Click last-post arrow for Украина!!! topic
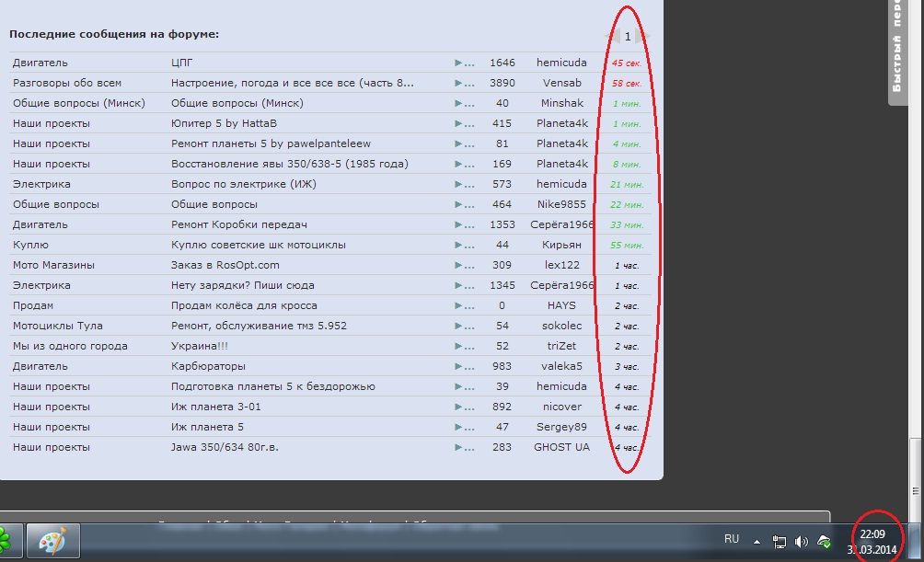This screenshot has width=924, height=562. tap(463, 346)
